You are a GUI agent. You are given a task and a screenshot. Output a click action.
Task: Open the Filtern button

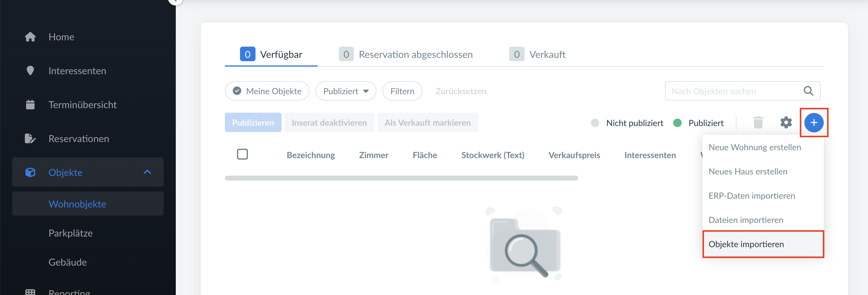402,91
